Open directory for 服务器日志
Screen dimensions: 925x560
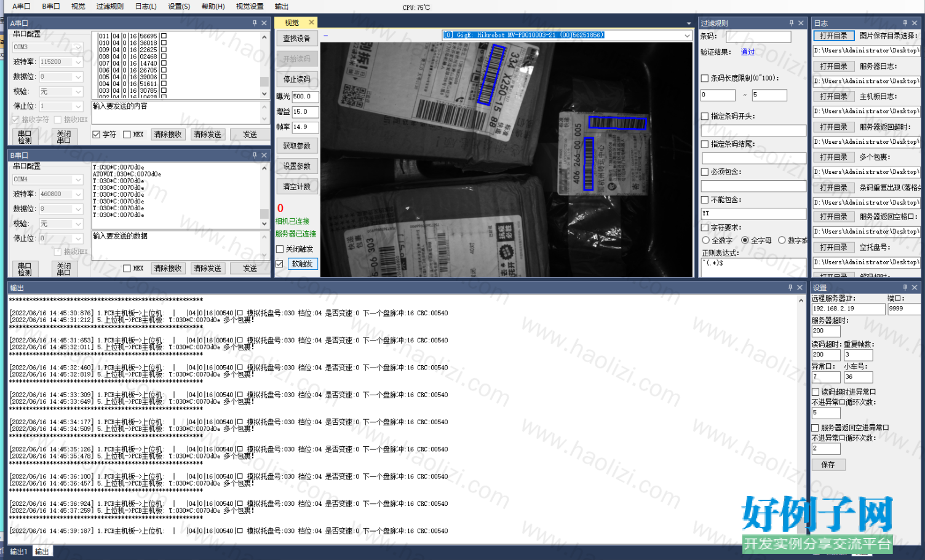click(x=833, y=66)
